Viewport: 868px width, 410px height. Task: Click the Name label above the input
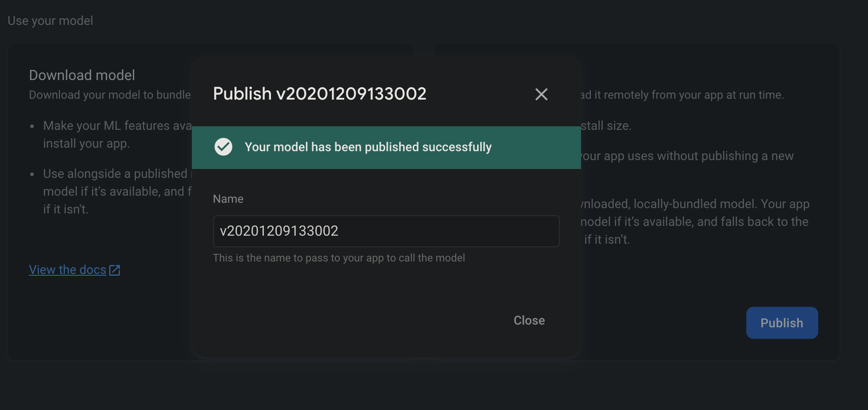point(227,199)
